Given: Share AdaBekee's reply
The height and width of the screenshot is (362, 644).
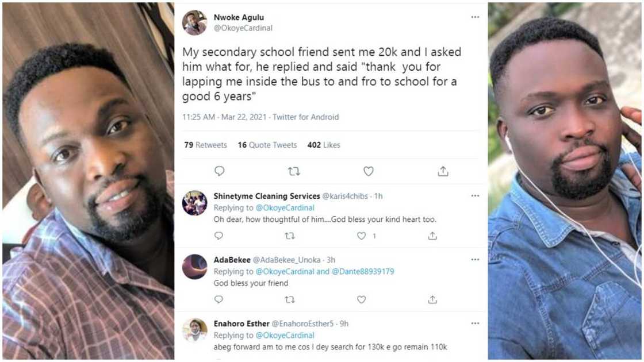Looking at the screenshot, I should 432,299.
